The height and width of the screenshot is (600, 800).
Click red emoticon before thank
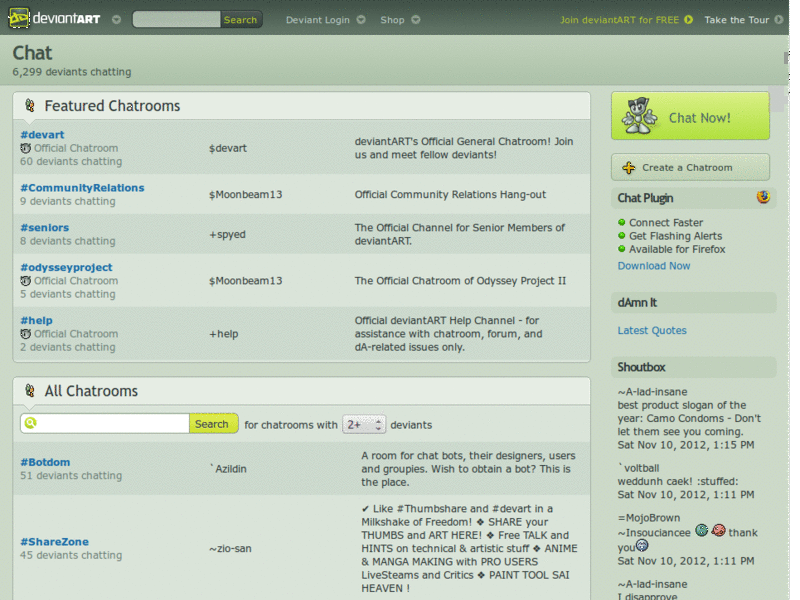pos(718,531)
